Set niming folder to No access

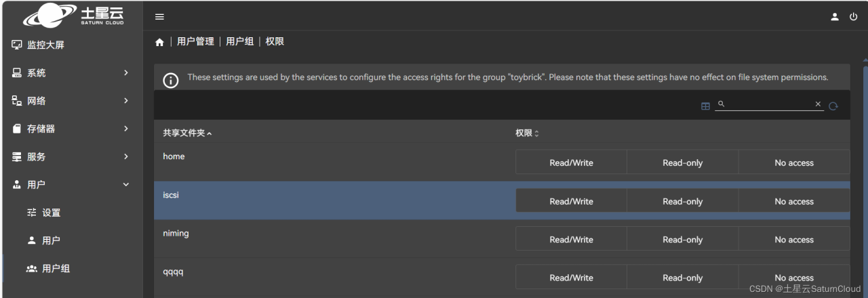[793, 240]
